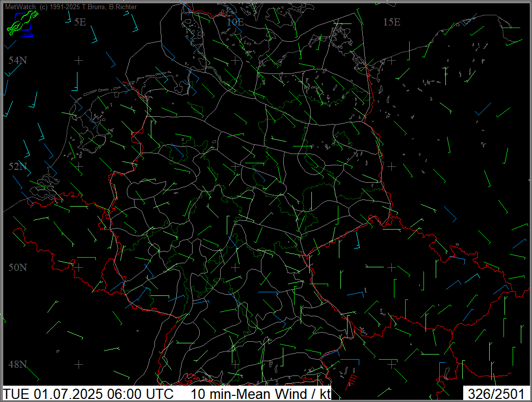Click the 48N latitude label
This screenshot has width=532, height=402.
click(x=18, y=364)
